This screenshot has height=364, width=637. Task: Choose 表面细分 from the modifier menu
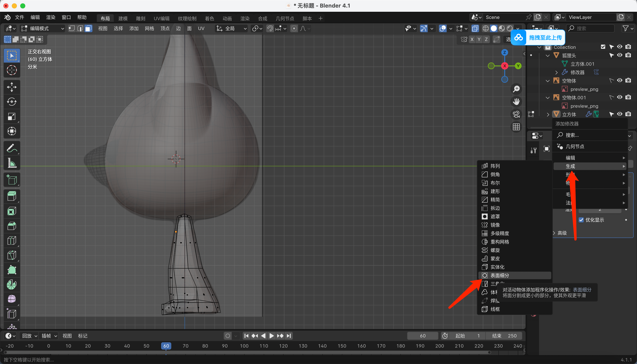500,275
